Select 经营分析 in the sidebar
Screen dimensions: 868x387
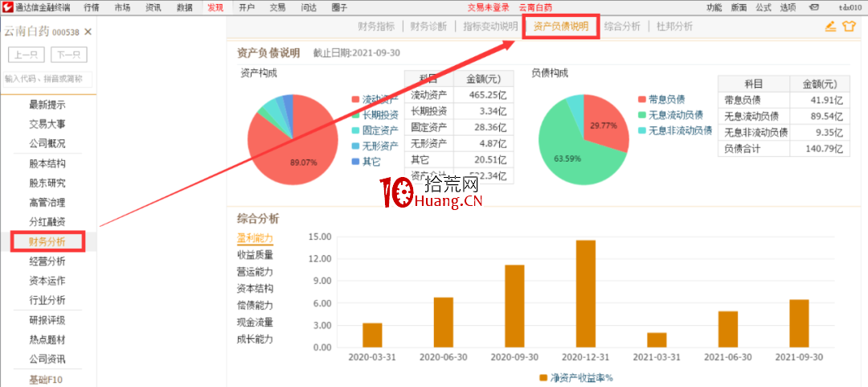pyautogui.click(x=47, y=261)
